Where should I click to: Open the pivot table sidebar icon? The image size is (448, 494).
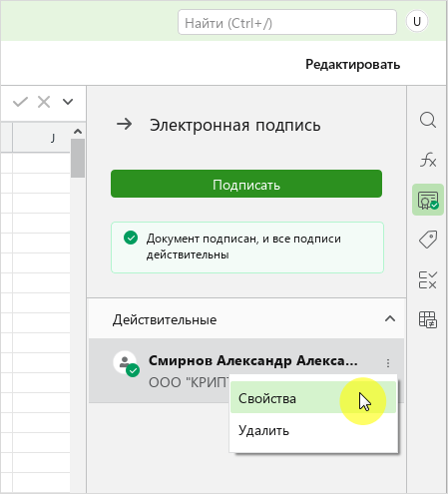point(428,319)
